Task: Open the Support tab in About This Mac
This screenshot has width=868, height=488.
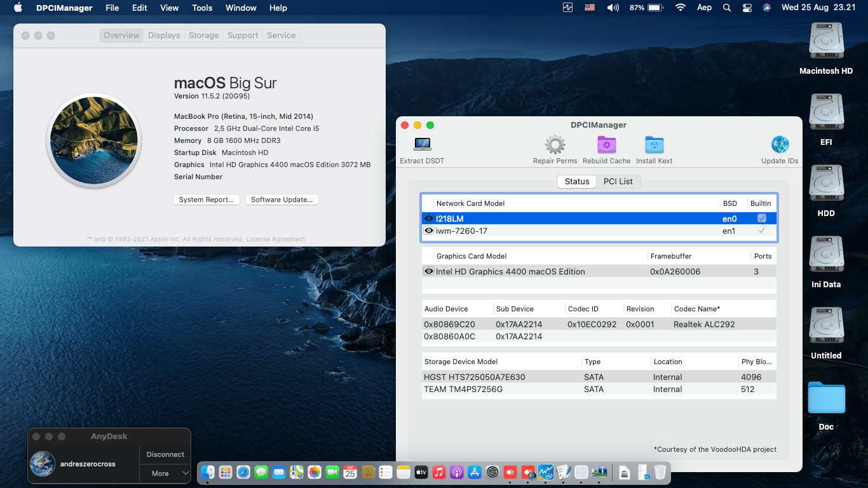Action: pyautogui.click(x=243, y=36)
